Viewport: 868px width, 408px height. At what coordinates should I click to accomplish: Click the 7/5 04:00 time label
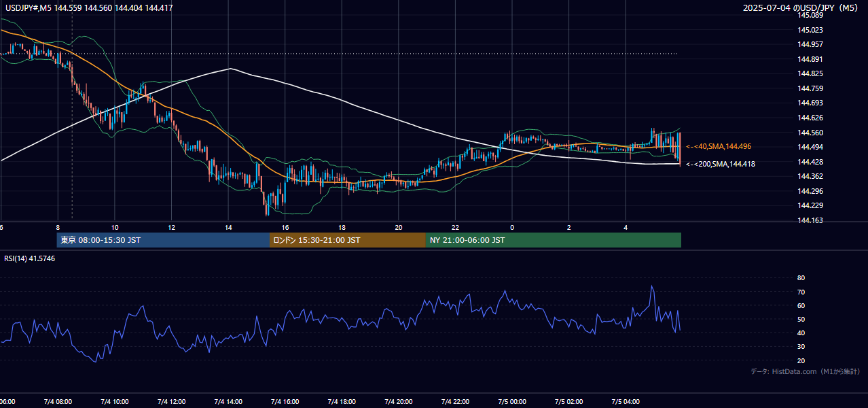click(x=626, y=402)
